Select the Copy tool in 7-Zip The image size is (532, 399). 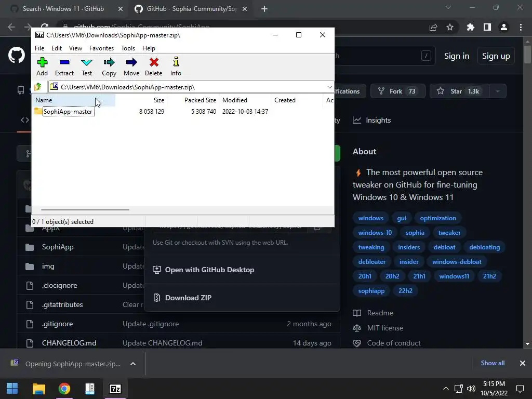click(109, 66)
